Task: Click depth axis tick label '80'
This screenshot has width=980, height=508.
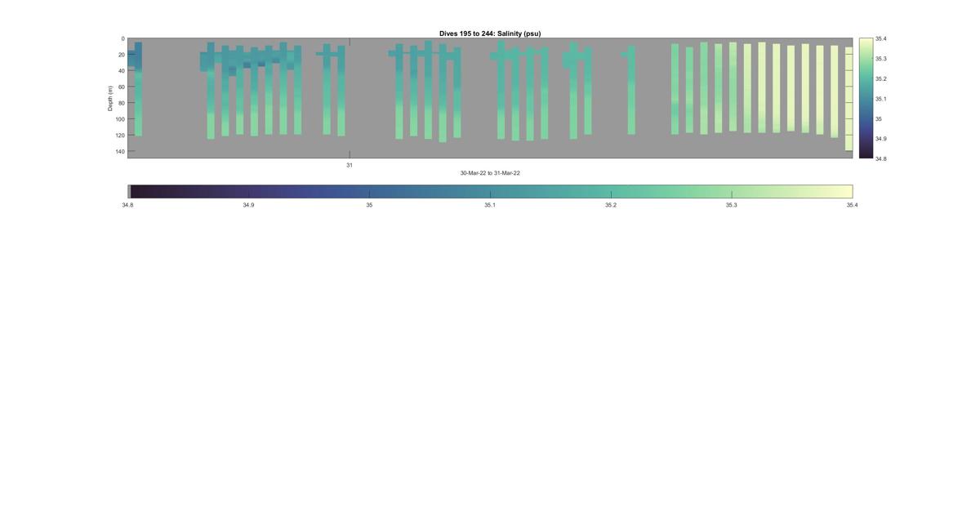Action: [x=122, y=103]
